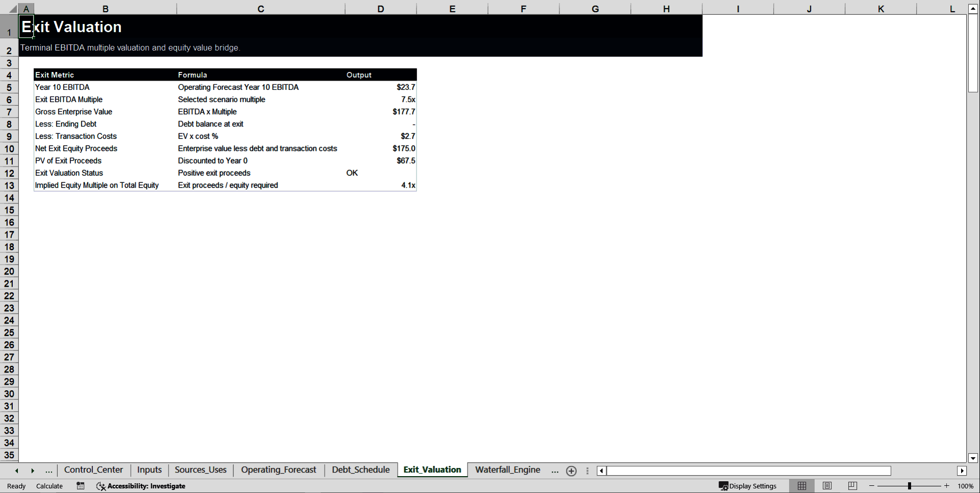980x493 pixels.
Task: Select the $175.0 value cell
Action: pyautogui.click(x=381, y=149)
